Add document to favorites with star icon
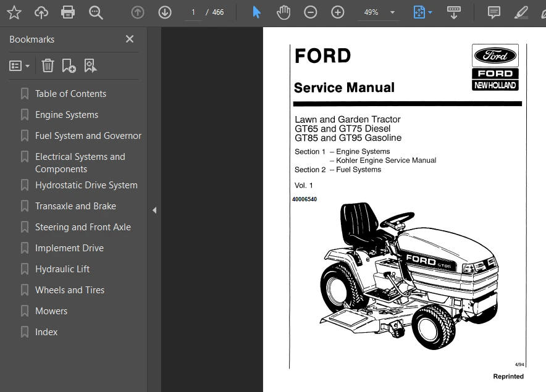Screen dimensions: 546x392 click(x=14, y=12)
